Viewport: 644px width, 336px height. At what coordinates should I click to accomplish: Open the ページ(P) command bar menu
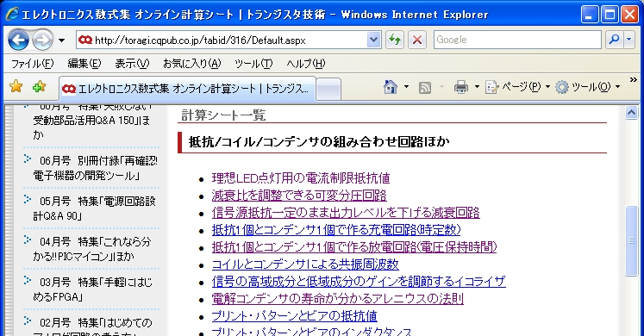coord(517,87)
